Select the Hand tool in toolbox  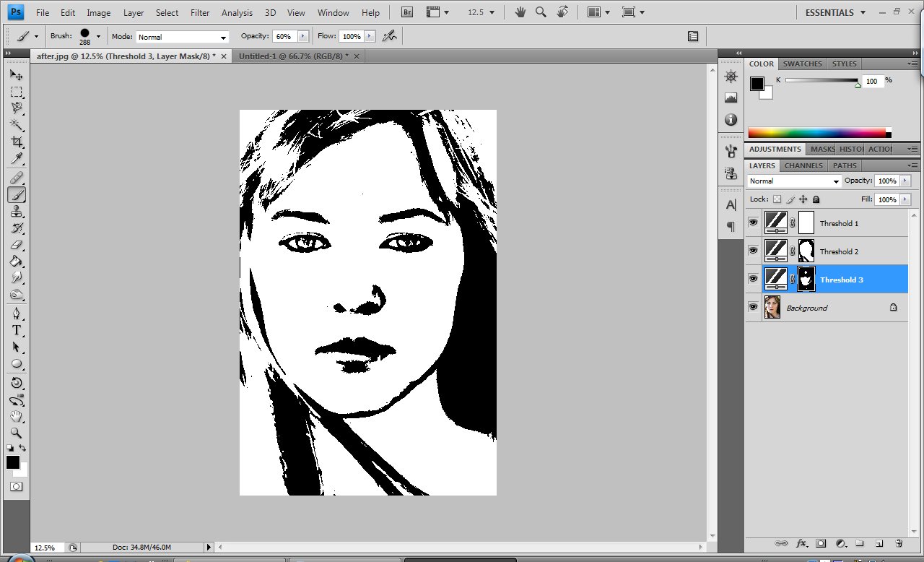pyautogui.click(x=16, y=416)
